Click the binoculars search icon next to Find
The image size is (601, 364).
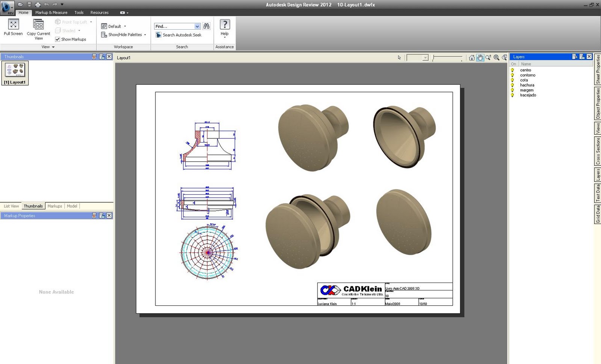coord(206,26)
